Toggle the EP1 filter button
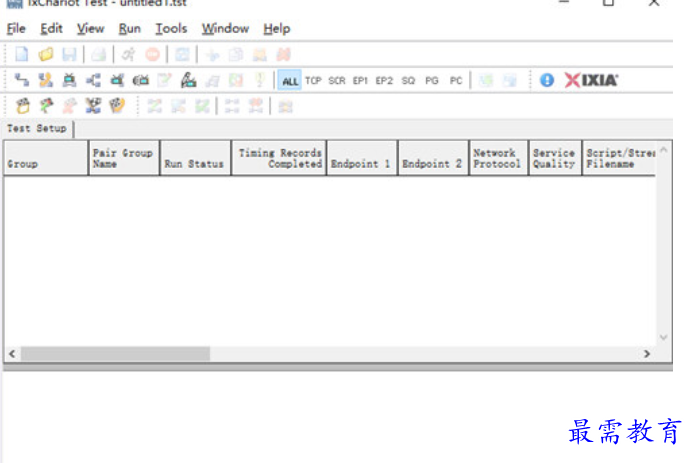 (360, 81)
